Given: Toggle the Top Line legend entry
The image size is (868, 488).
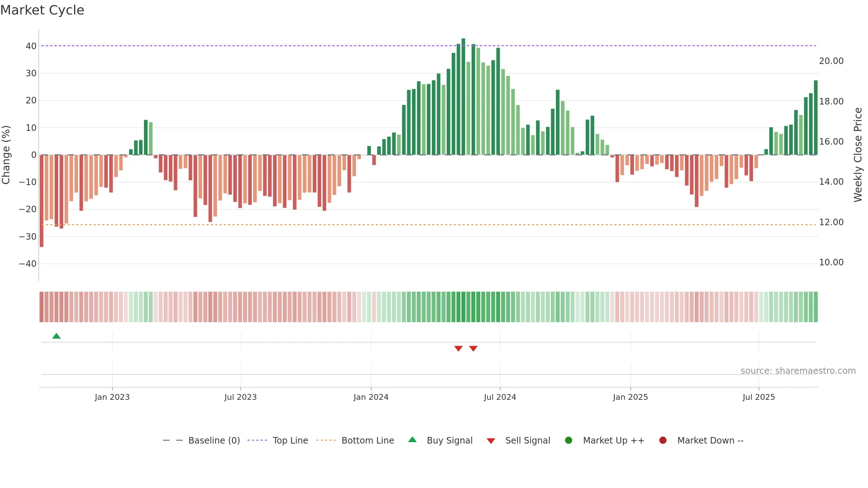Looking at the screenshot, I should tap(278, 440).
